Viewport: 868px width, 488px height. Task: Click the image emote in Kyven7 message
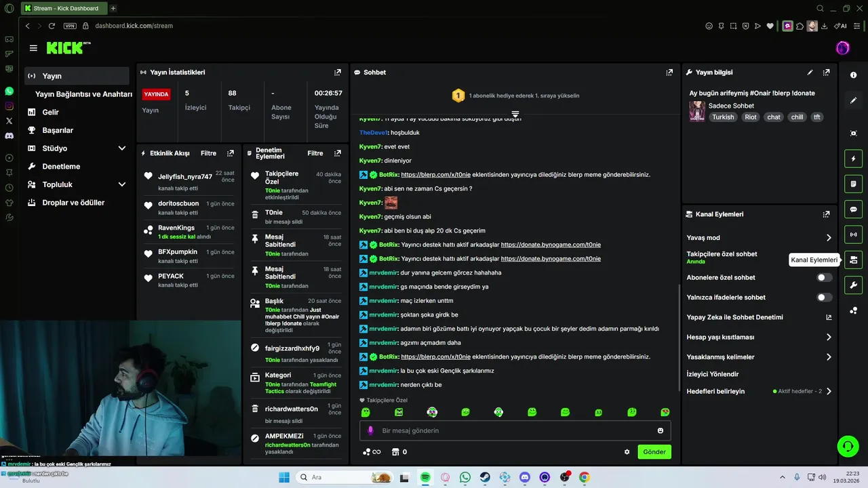coord(391,203)
